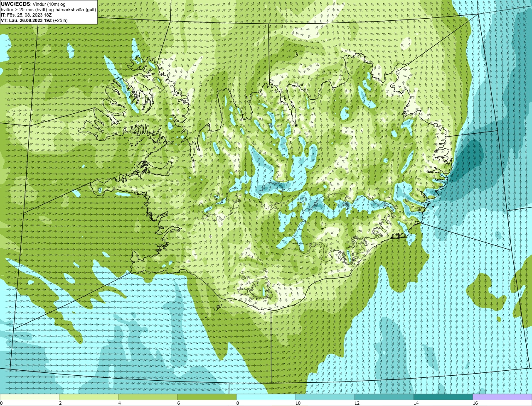Click the medium teal 12–14 m/s legend swatch
This screenshot has width=532, height=406.
click(384, 397)
